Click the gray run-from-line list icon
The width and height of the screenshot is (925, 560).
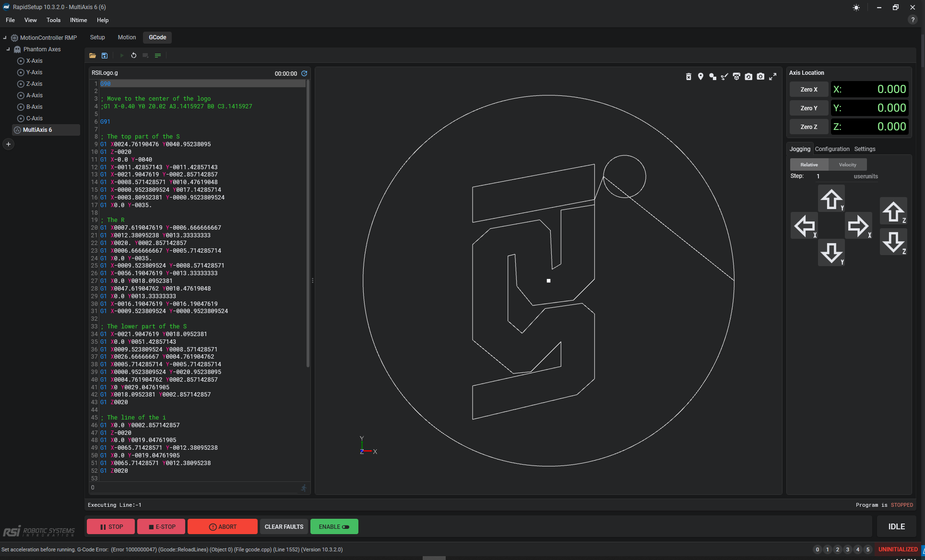145,56
